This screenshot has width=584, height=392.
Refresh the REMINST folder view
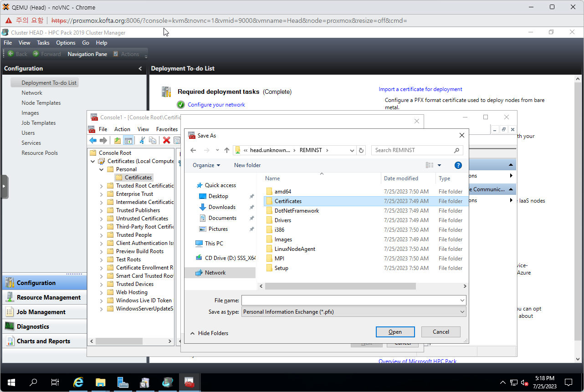[361, 150]
